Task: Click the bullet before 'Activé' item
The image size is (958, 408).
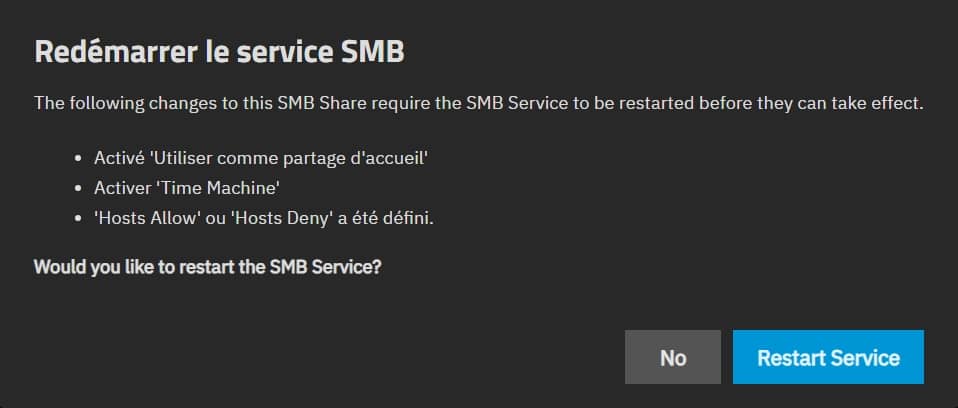Action: (79, 158)
